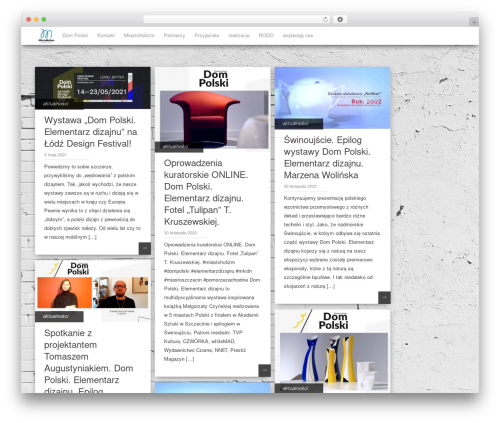This screenshot has width=500, height=423.
Task: Open the MiastoHolizm menu item
Action: pos(139,35)
